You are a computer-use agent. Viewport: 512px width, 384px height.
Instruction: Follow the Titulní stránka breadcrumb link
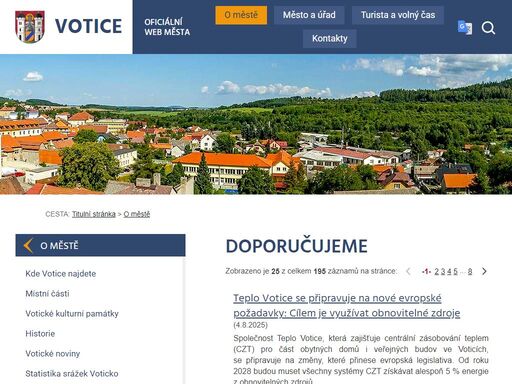pyautogui.click(x=94, y=214)
